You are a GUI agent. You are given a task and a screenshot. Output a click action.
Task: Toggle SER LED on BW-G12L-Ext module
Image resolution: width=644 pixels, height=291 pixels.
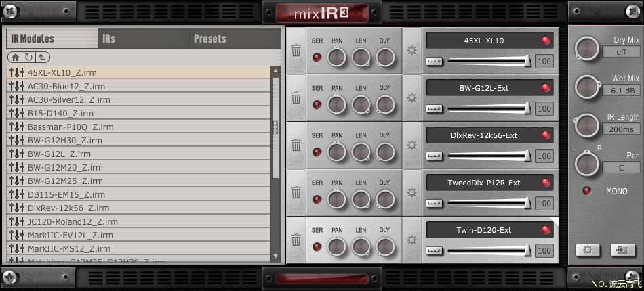coord(317,104)
